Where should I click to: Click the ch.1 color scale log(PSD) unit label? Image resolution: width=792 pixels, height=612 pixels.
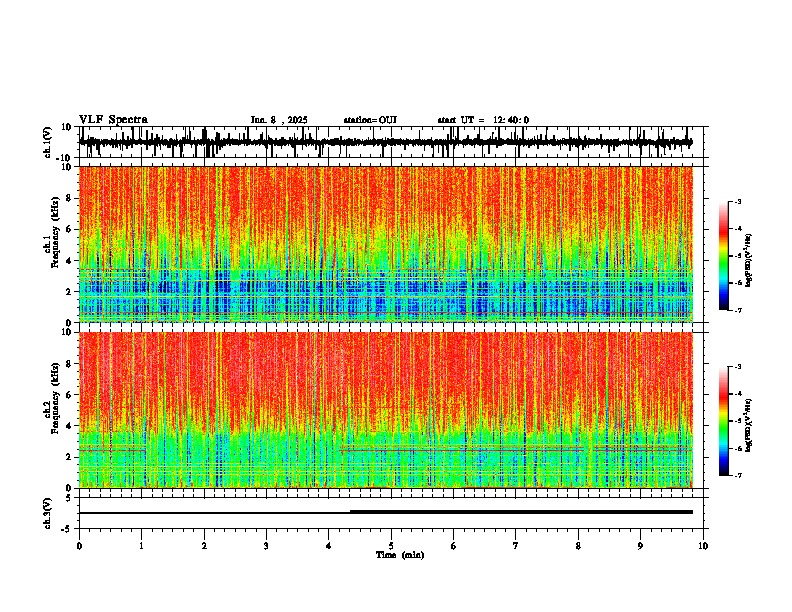[x=749, y=261]
